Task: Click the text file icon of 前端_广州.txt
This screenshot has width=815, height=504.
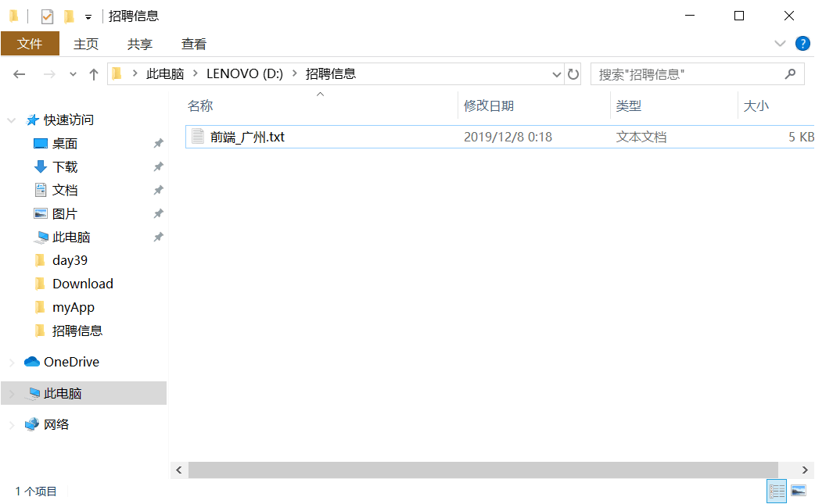Action: coord(198,137)
